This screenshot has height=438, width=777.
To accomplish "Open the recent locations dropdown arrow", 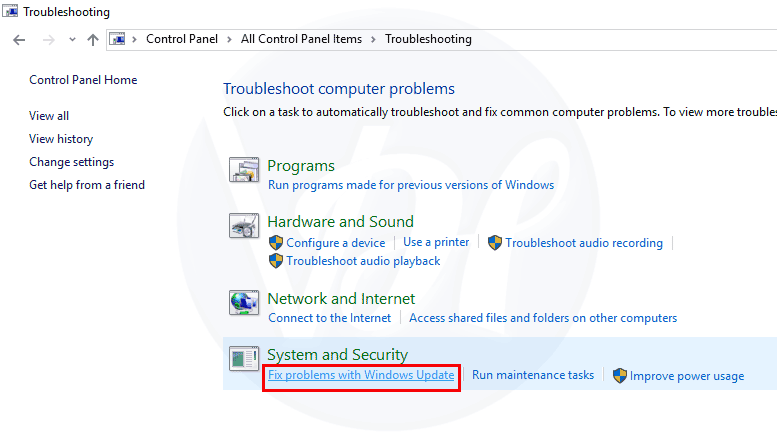I will [72, 40].
